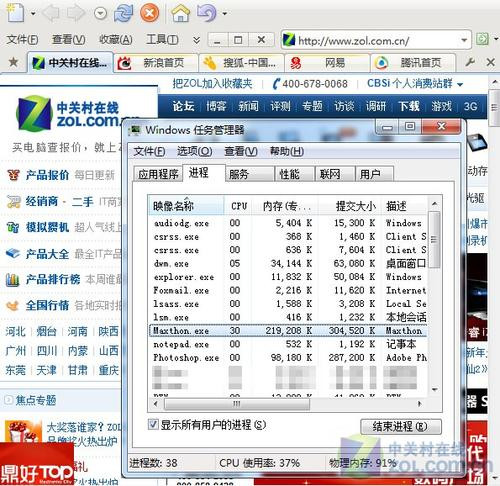The width and height of the screenshot is (500, 486).
Task: Select the notepad.exe process row
Action: click(x=288, y=344)
